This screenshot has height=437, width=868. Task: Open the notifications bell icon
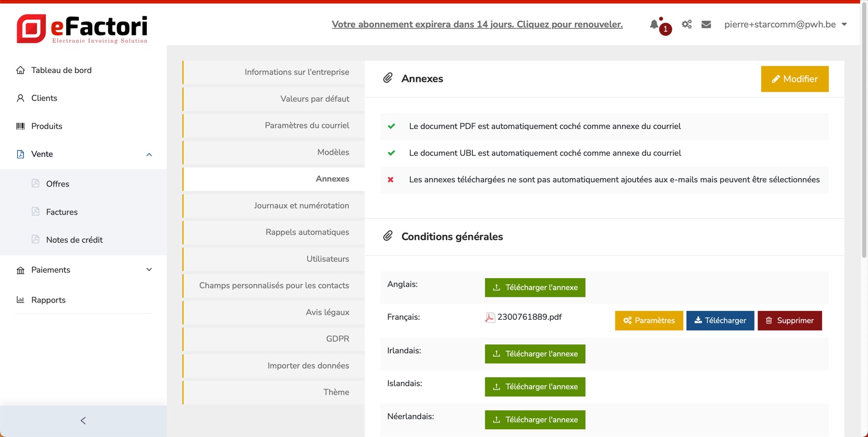[x=655, y=24]
